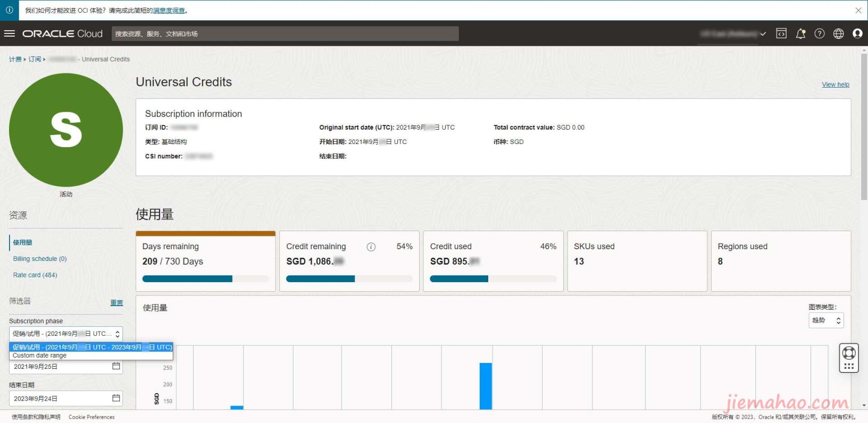Screen dimensions: 868x423
Task: Open Rate card (484) sidebar link
Action: pyautogui.click(x=35, y=275)
